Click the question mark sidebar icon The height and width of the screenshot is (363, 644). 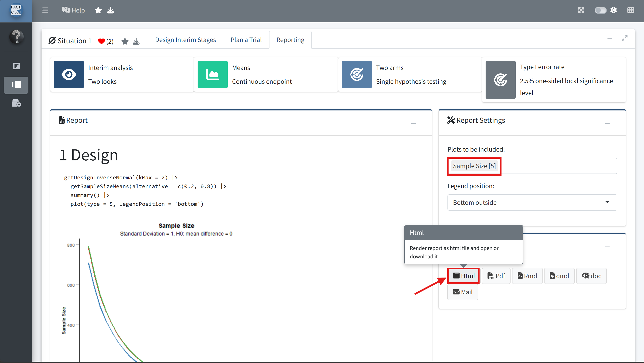[17, 37]
